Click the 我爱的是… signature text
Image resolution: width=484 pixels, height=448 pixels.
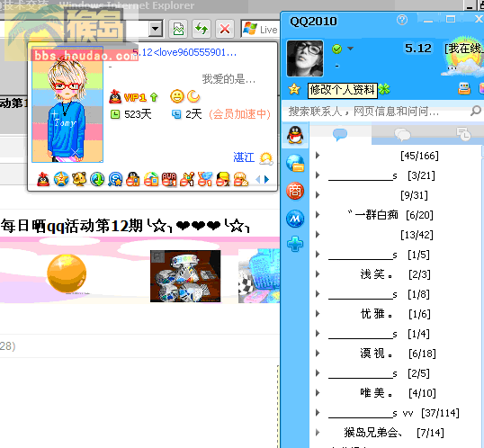[x=229, y=79]
